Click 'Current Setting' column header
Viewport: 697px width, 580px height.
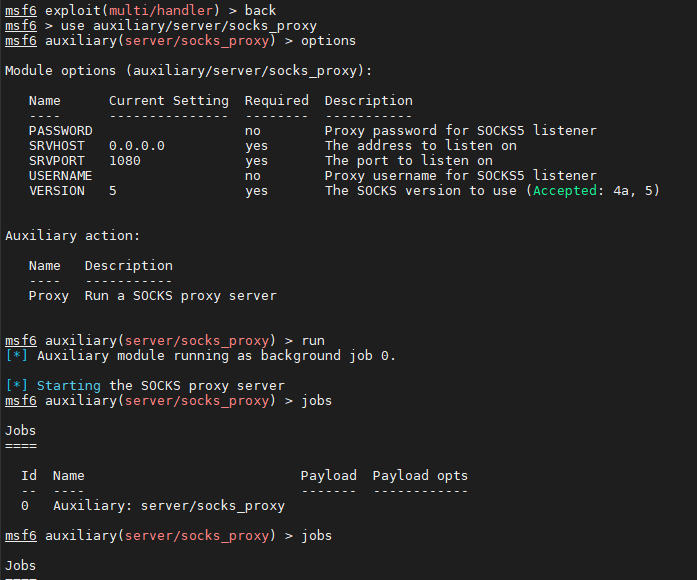(169, 101)
